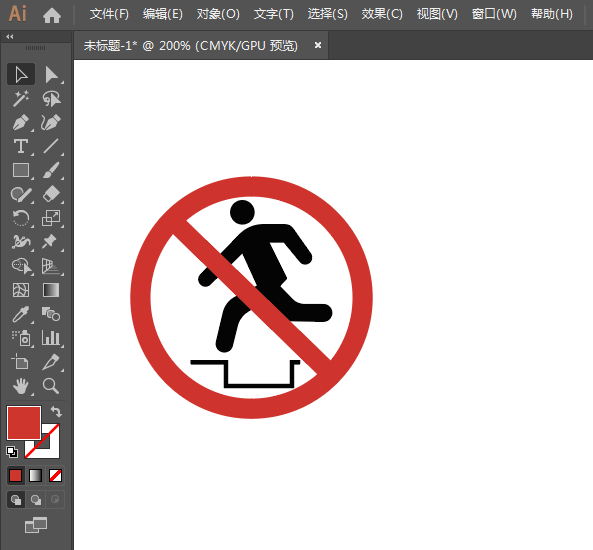
Task: Select the Magic Wand tool
Action: click(x=21, y=99)
